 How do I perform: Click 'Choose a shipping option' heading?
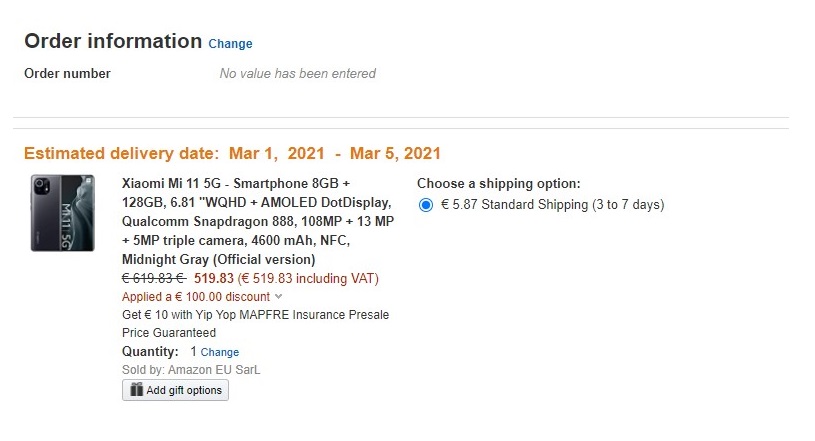click(498, 184)
